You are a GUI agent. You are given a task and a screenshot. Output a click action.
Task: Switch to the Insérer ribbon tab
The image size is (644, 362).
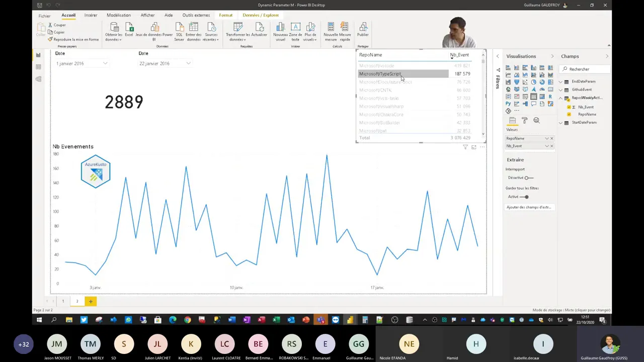click(91, 15)
